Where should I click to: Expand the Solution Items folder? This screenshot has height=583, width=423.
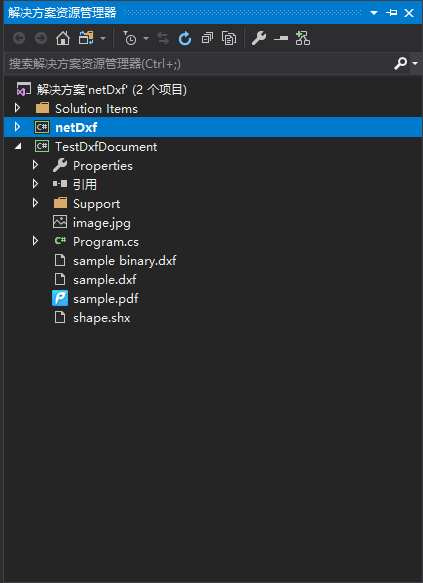[x=17, y=108]
